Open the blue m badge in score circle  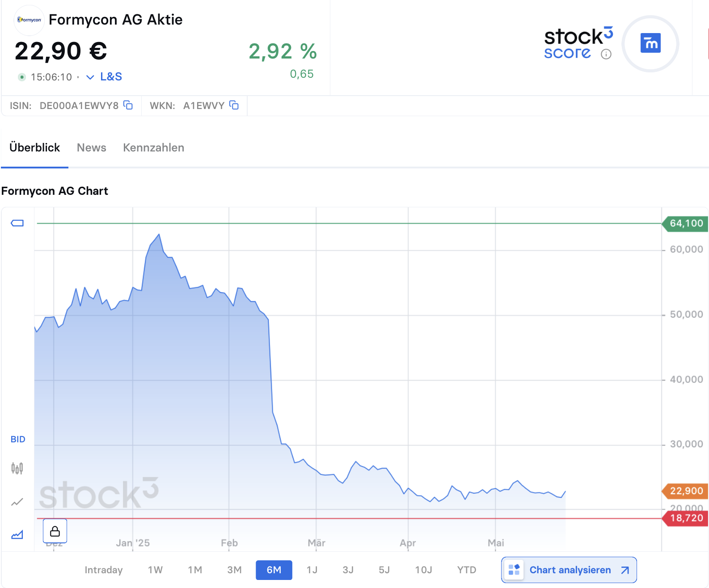tap(650, 43)
